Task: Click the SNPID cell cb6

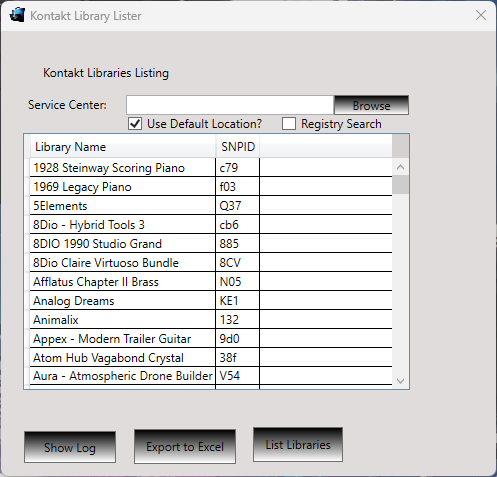Action: (238, 224)
